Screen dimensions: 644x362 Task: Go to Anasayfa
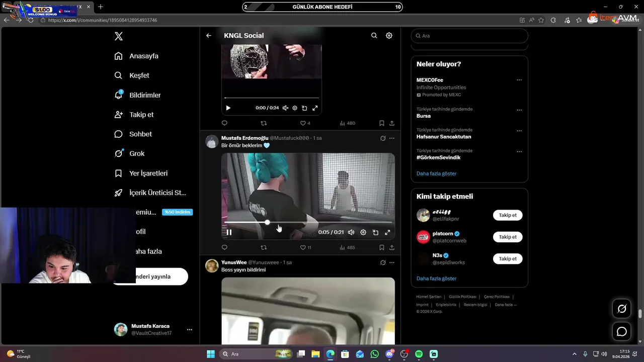[136, 56]
